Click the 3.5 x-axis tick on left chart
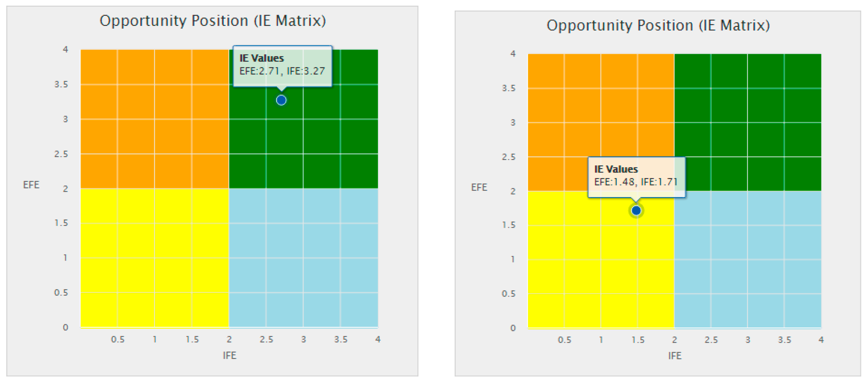Image resolution: width=868 pixels, height=383 pixels. coord(340,339)
